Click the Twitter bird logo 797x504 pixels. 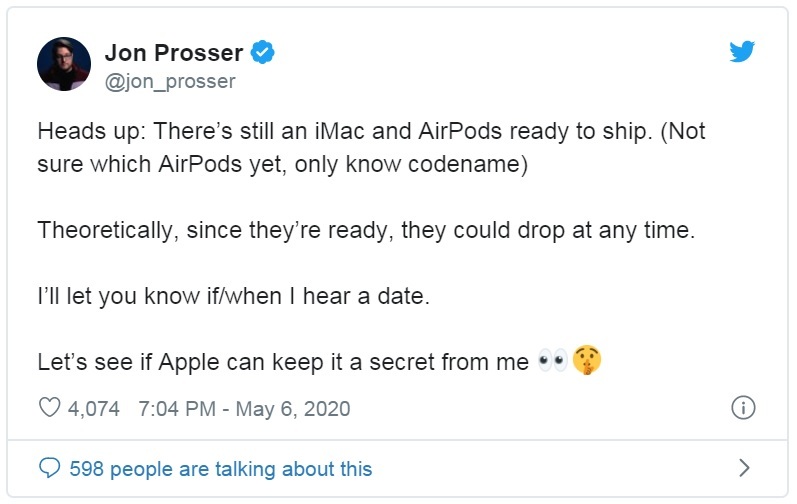[742, 51]
